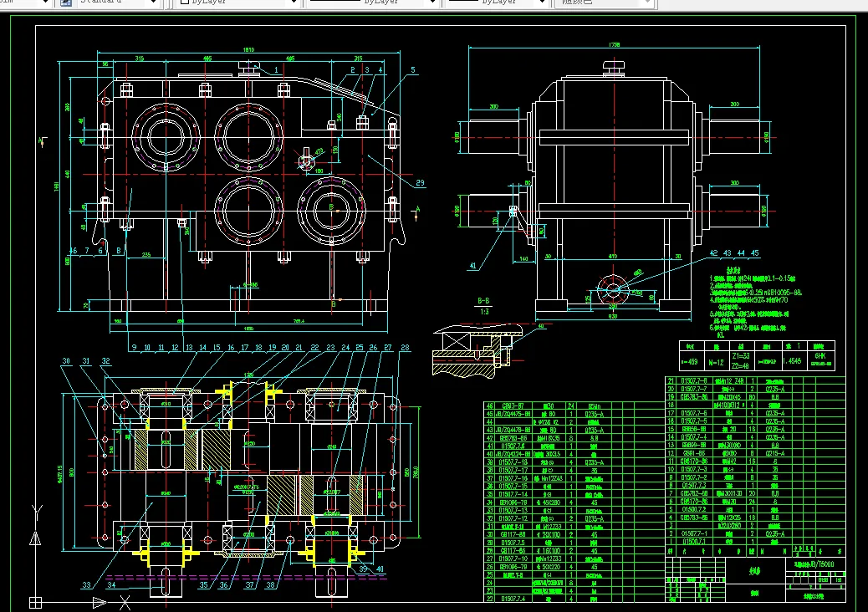
Task: Click the B-B section detail hatching
Action: pos(462,369)
